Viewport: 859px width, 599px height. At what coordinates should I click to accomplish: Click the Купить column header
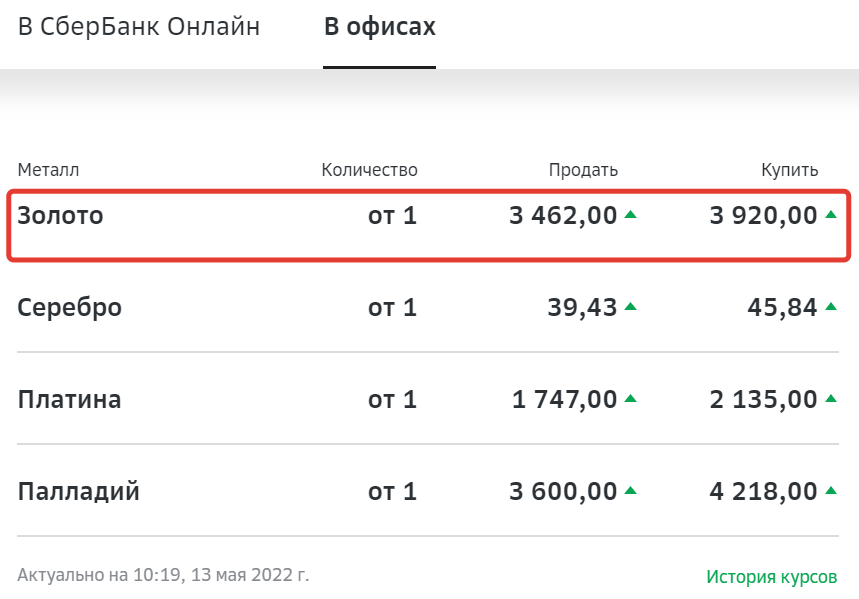pyautogui.click(x=789, y=170)
